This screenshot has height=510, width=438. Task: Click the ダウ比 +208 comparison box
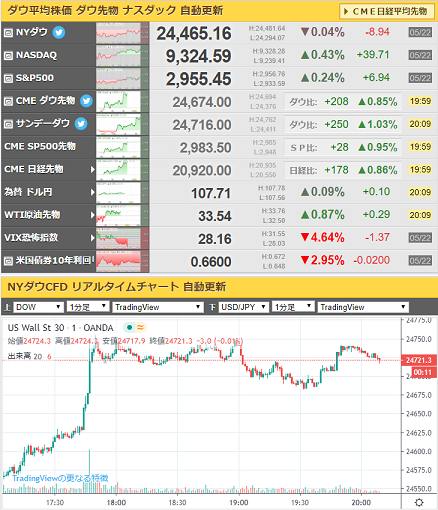pos(343,101)
